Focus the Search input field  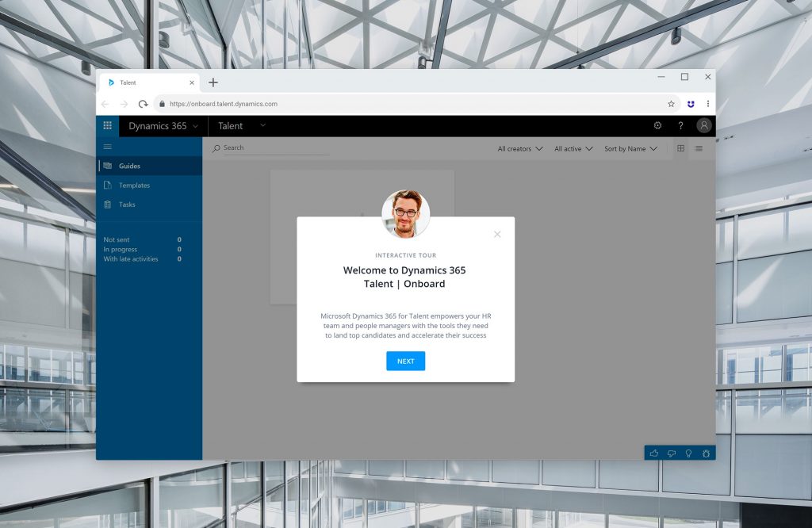point(275,148)
